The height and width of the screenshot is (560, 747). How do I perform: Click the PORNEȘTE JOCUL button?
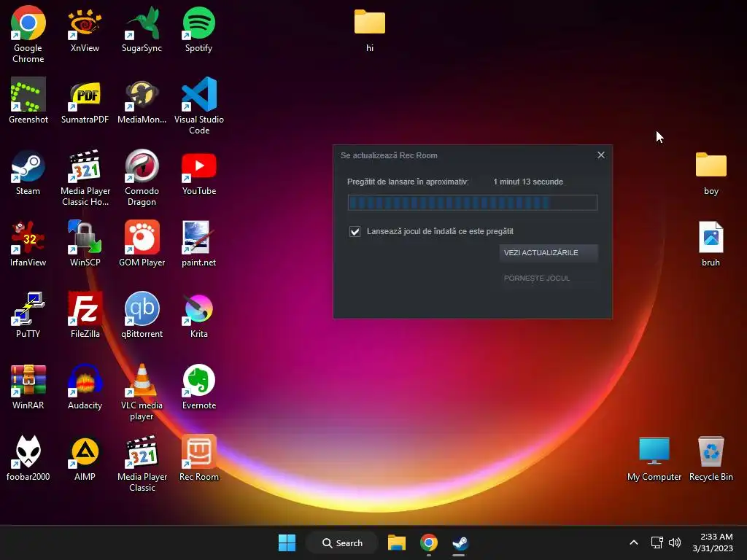pyautogui.click(x=549, y=278)
